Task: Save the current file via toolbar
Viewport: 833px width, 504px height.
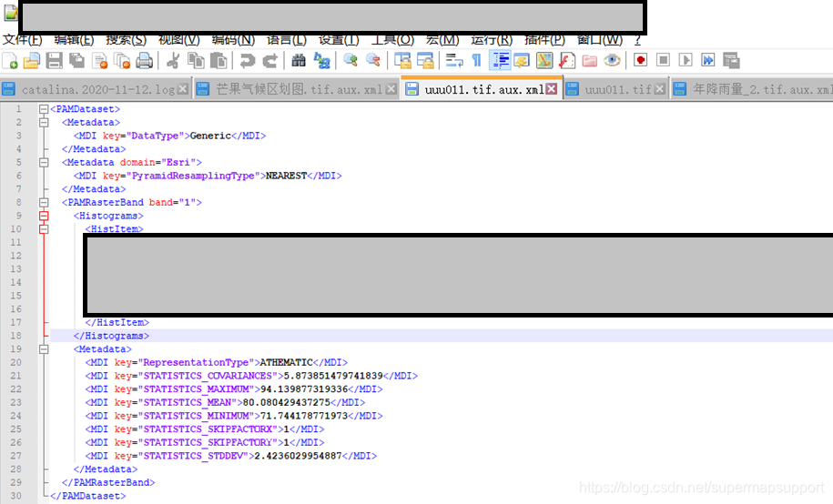Action: click(55, 61)
